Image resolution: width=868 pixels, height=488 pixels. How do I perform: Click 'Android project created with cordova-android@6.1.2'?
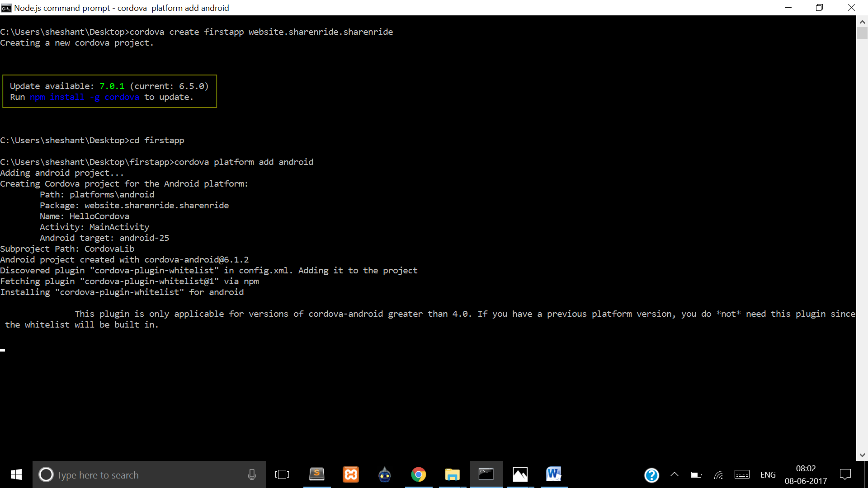[124, 260]
